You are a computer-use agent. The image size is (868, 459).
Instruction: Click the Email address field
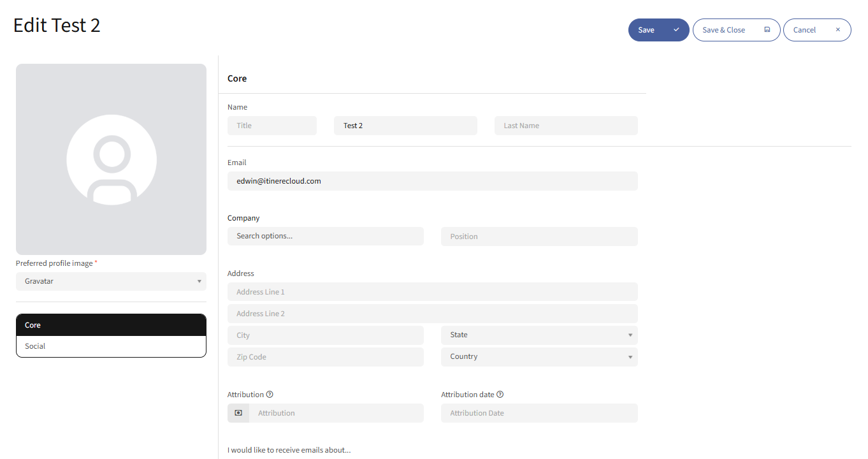(432, 181)
